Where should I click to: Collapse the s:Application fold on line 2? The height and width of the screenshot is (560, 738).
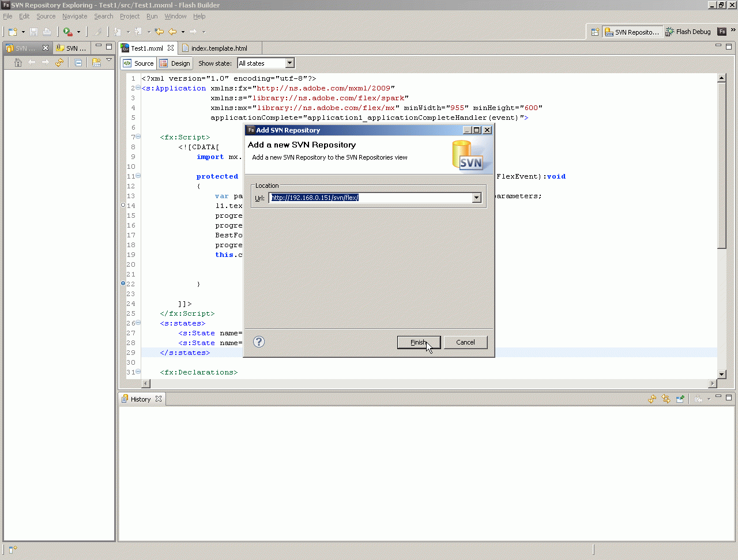point(138,88)
